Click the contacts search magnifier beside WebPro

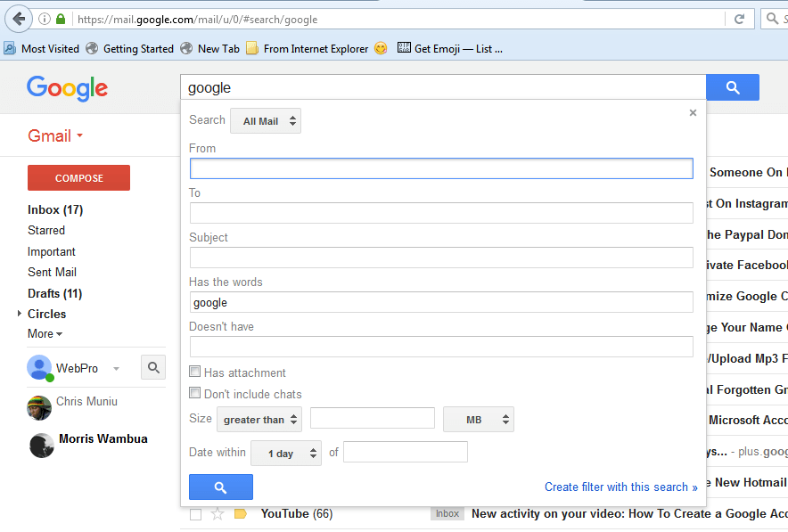152,367
